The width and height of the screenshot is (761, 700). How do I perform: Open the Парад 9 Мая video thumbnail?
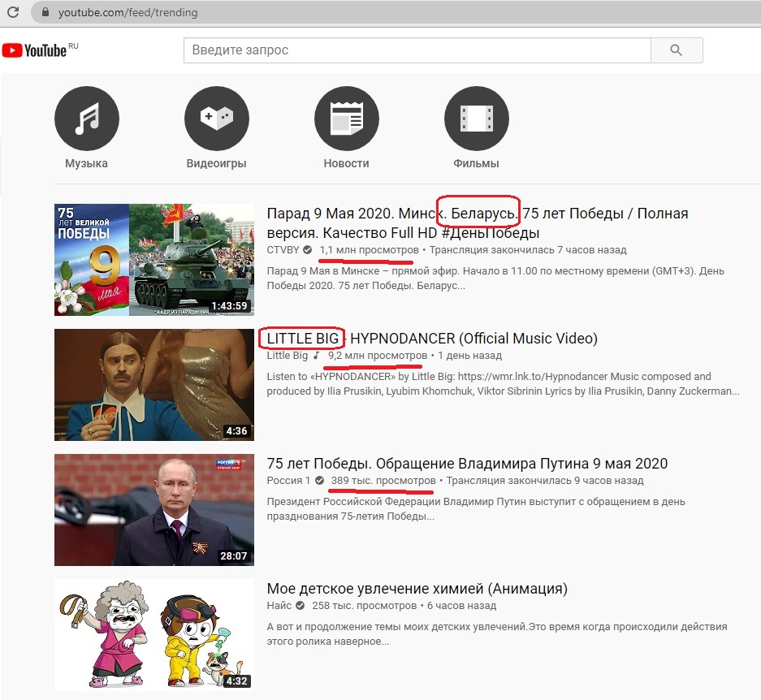click(x=154, y=260)
